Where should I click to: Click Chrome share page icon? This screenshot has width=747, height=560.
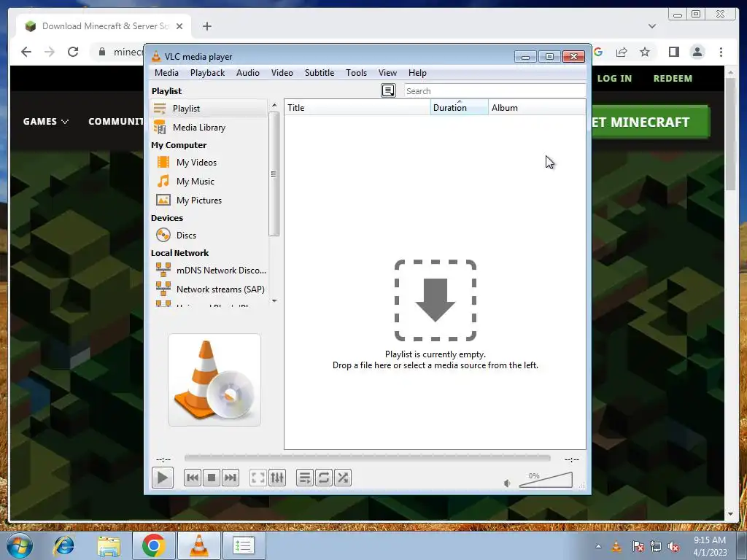tap(622, 52)
